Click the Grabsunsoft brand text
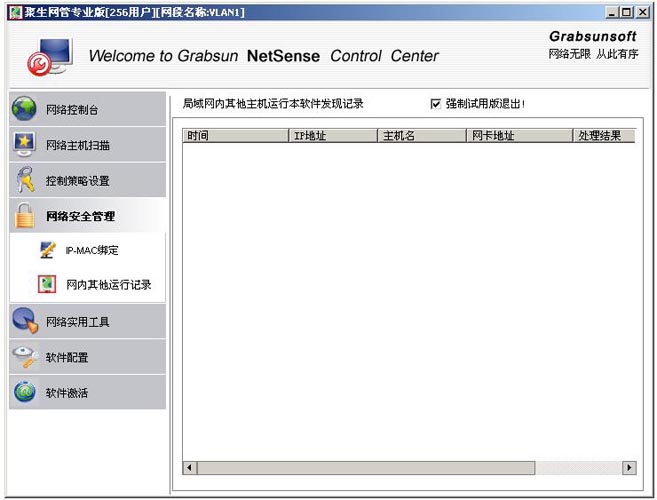This screenshot has width=657, height=500. [x=592, y=36]
